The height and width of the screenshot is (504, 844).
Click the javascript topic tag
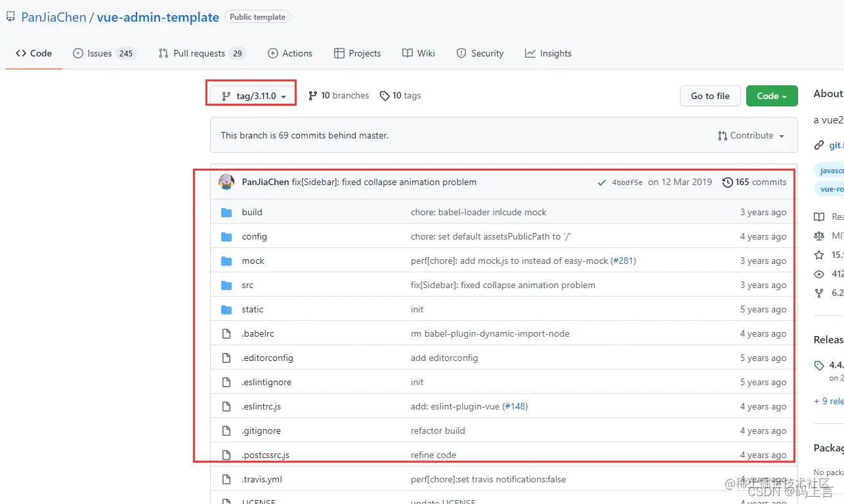point(830,170)
